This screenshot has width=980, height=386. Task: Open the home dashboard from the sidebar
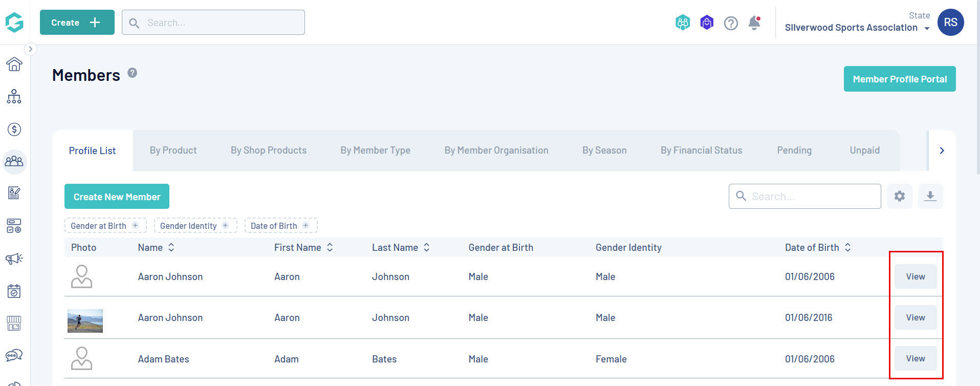click(14, 64)
